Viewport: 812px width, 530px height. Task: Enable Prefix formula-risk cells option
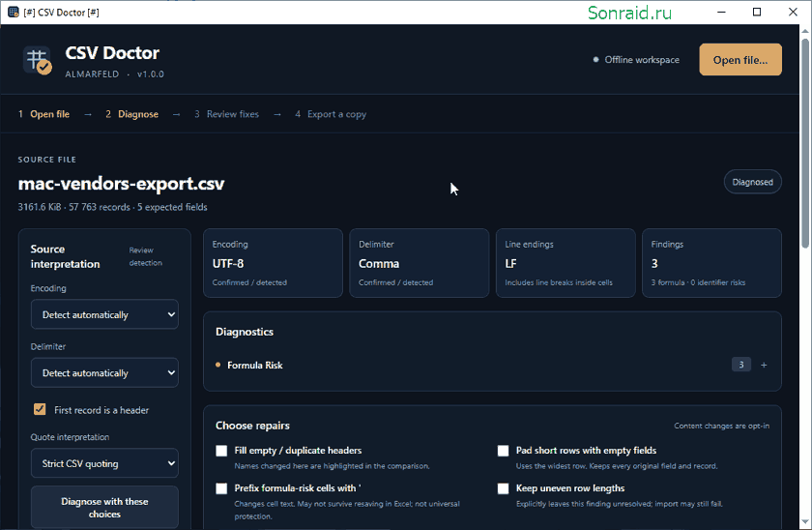pos(221,488)
